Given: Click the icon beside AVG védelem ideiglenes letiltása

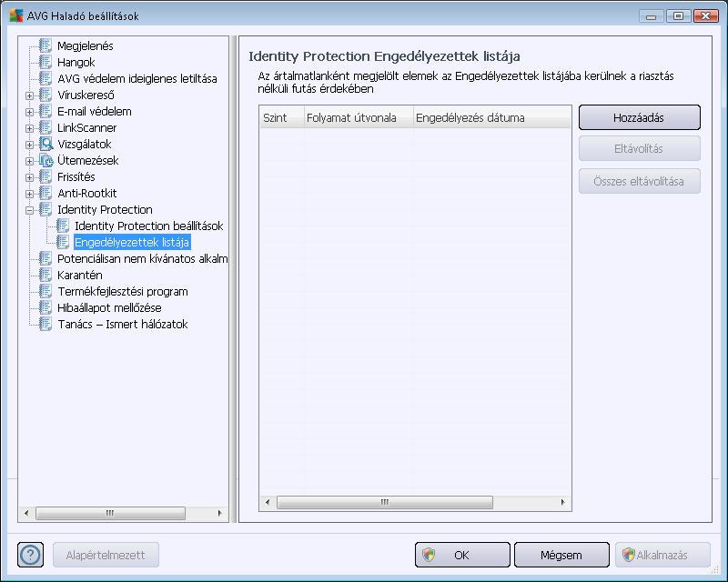Looking at the screenshot, I should click(x=45, y=78).
